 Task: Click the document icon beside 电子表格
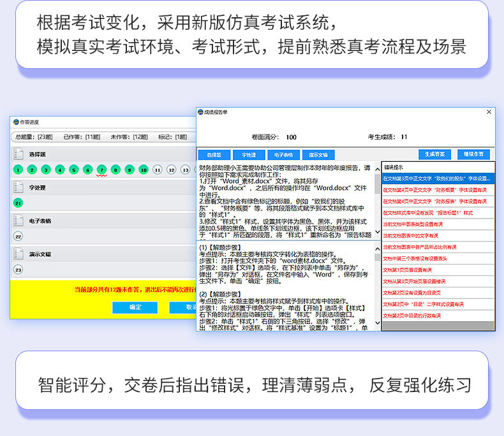[x=19, y=221]
